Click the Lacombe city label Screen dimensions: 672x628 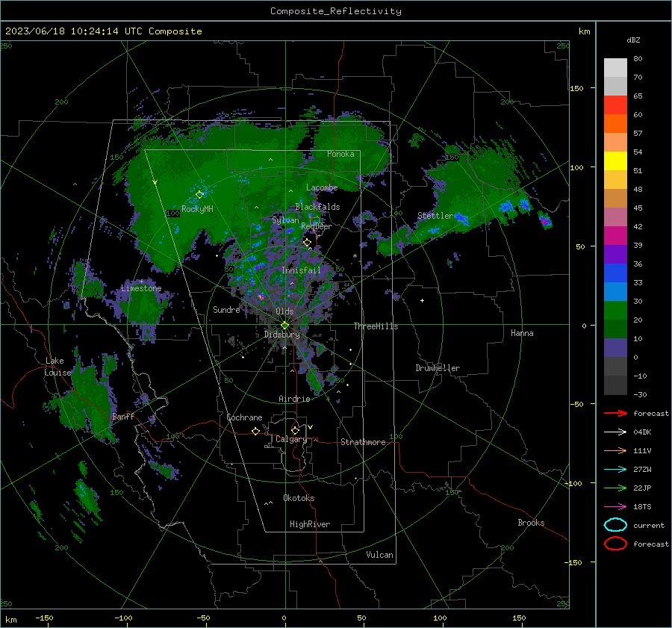(x=322, y=187)
